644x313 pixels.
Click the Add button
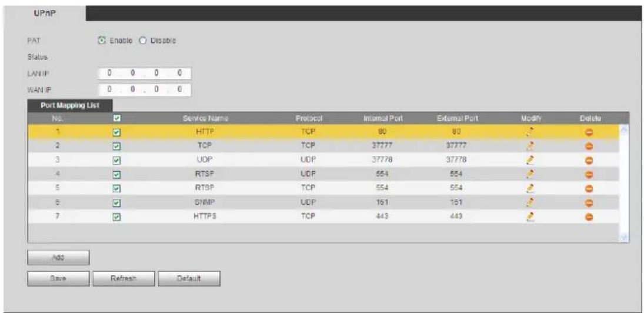coord(58,257)
